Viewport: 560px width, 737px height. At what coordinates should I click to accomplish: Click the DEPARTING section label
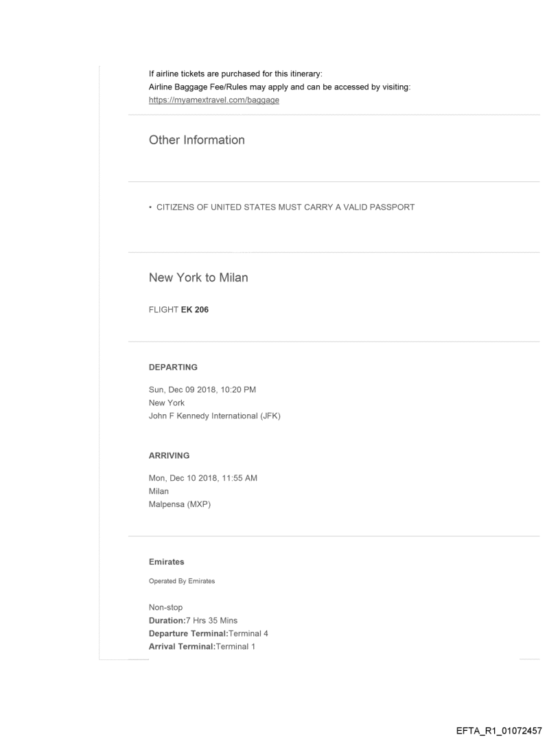click(x=173, y=367)
